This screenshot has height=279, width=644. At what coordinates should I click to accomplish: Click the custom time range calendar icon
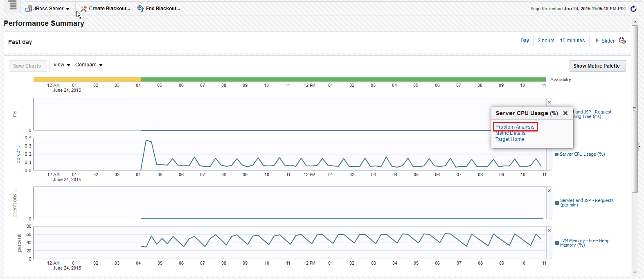click(622, 40)
